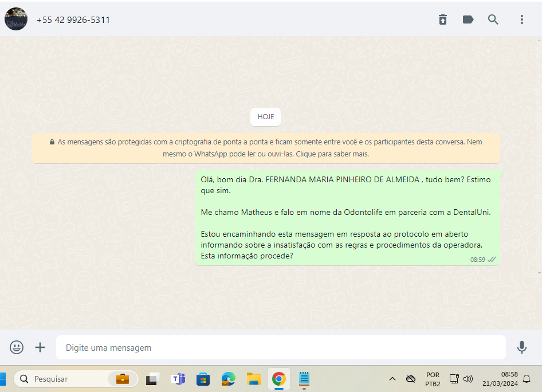Click the encryption notice to learn more
Viewport: 542px width, 392px height.
coord(266,148)
